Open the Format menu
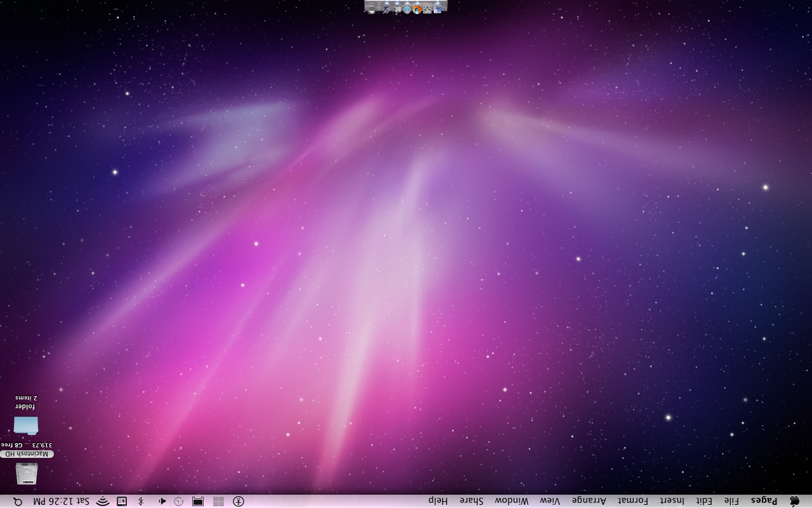The height and width of the screenshot is (508, 812). pyautogui.click(x=633, y=500)
